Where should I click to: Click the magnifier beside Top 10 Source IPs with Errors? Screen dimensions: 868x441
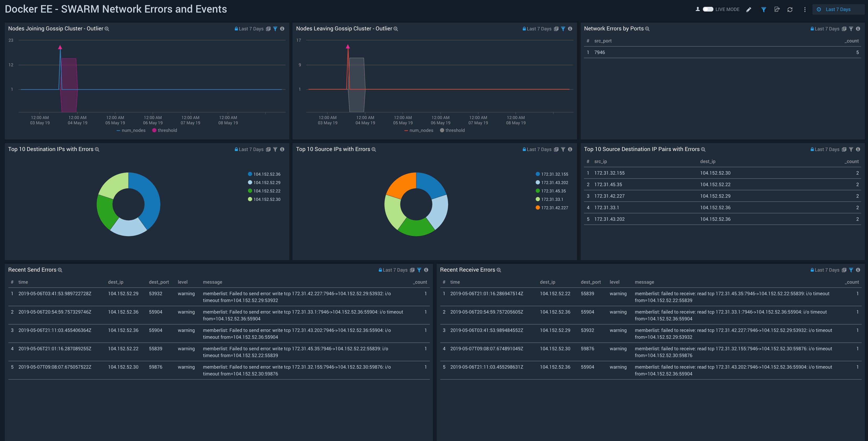(x=374, y=149)
